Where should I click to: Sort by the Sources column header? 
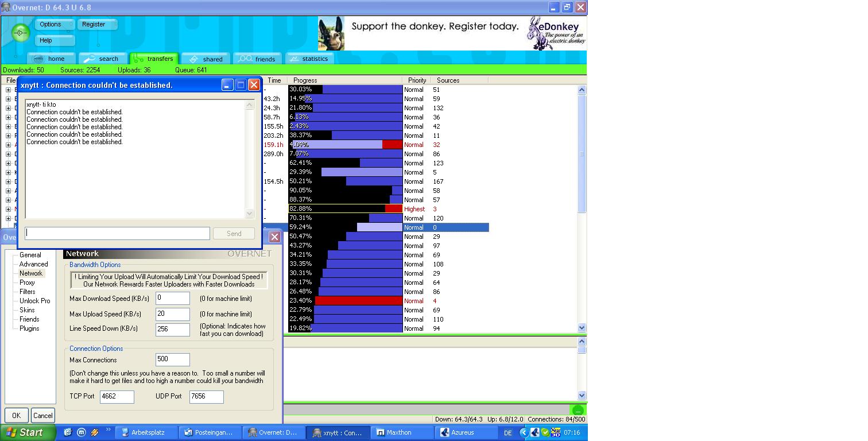click(460, 80)
